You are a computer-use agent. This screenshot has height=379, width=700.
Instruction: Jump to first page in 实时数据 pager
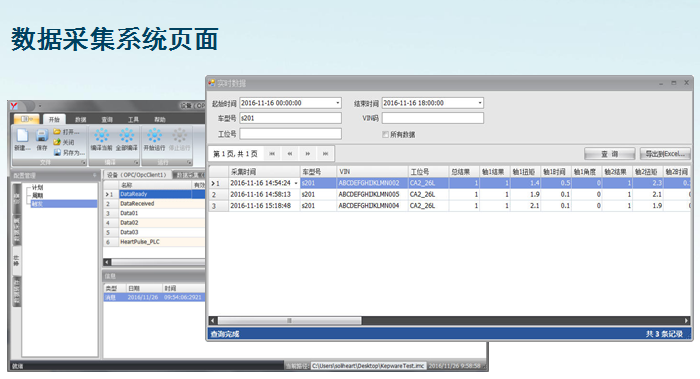coord(272,154)
